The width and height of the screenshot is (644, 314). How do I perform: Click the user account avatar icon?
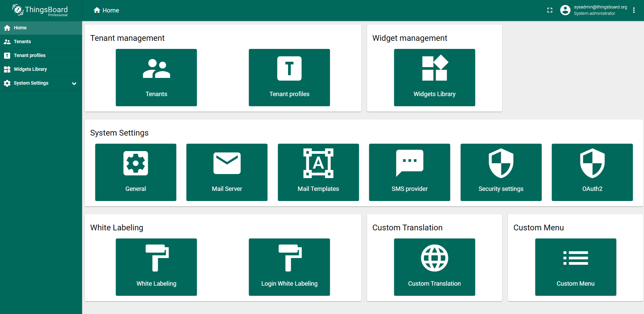point(565,10)
